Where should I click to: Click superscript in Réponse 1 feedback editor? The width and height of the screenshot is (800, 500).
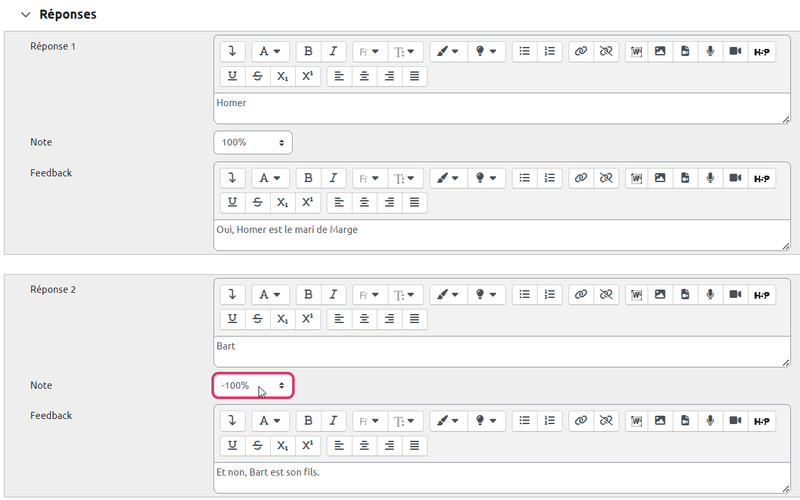pyautogui.click(x=308, y=202)
